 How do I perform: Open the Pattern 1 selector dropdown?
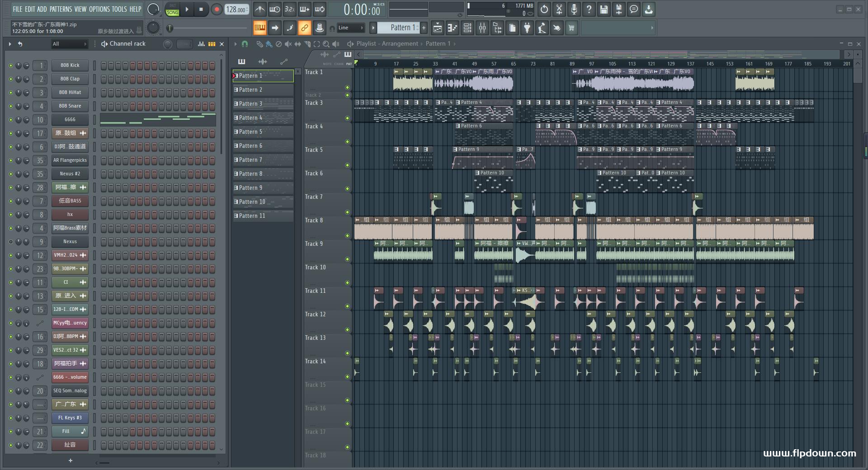coord(399,28)
